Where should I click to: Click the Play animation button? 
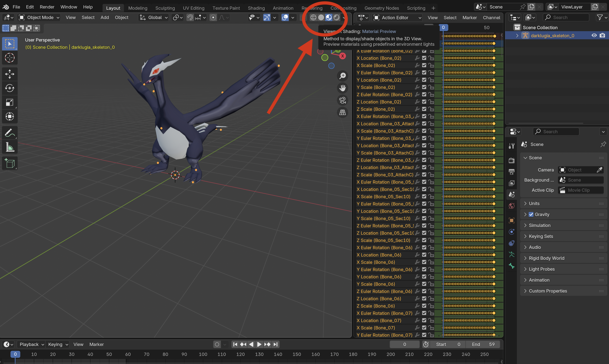click(259, 344)
